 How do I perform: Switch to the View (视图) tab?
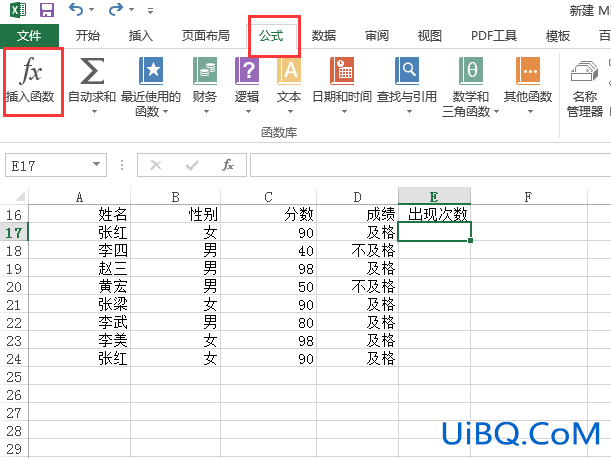(429, 36)
